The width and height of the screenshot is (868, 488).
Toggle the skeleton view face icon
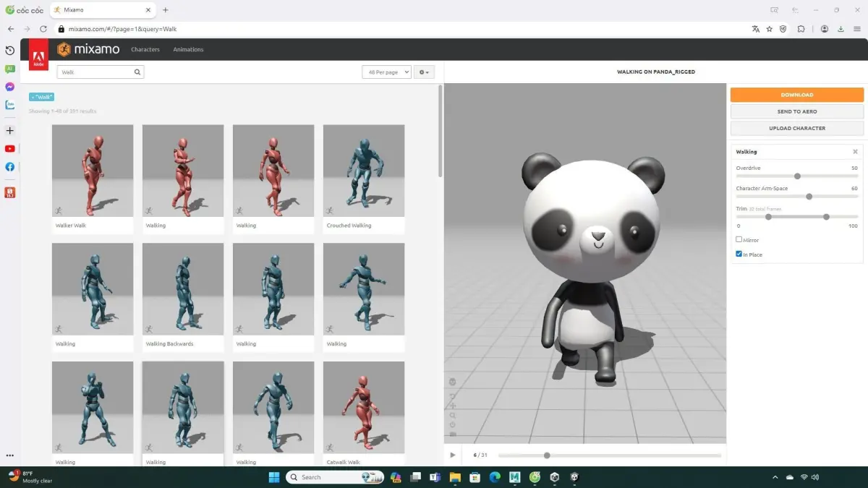453,381
